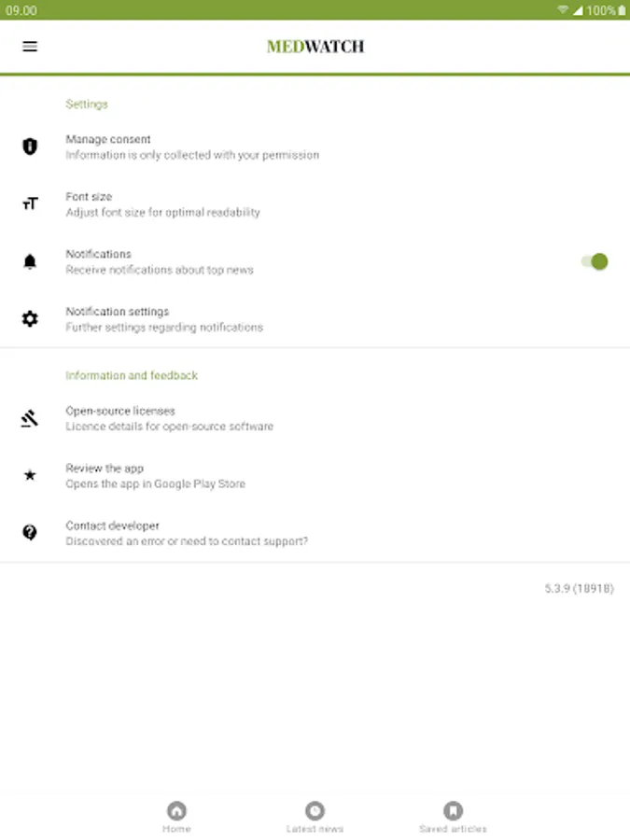Open the hamburger navigation menu
630x840 pixels.
click(30, 46)
